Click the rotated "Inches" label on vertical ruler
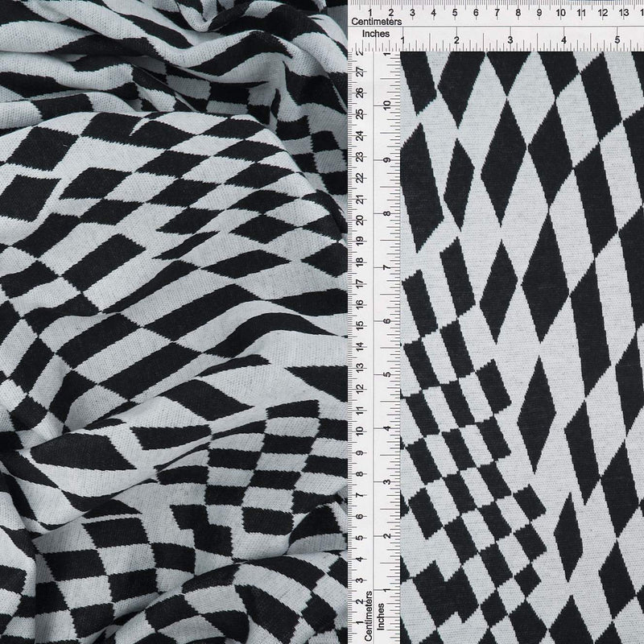Image resolution: width=644 pixels, height=644 pixels. [381, 616]
